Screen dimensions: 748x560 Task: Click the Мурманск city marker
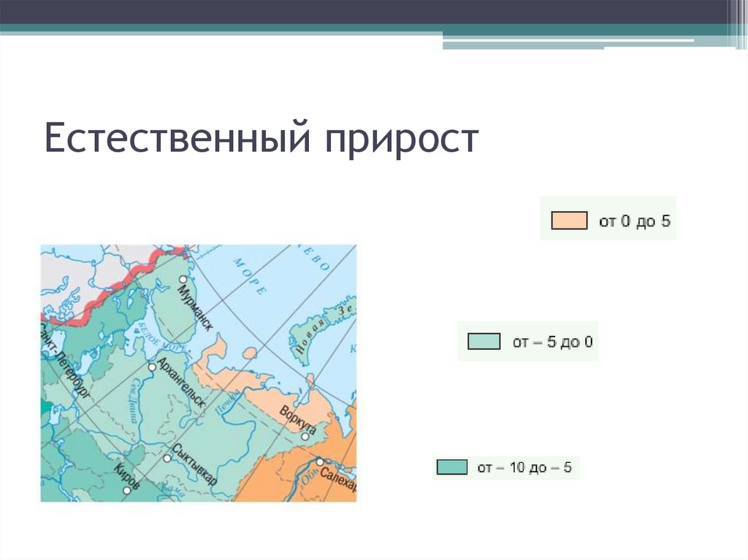point(183,279)
